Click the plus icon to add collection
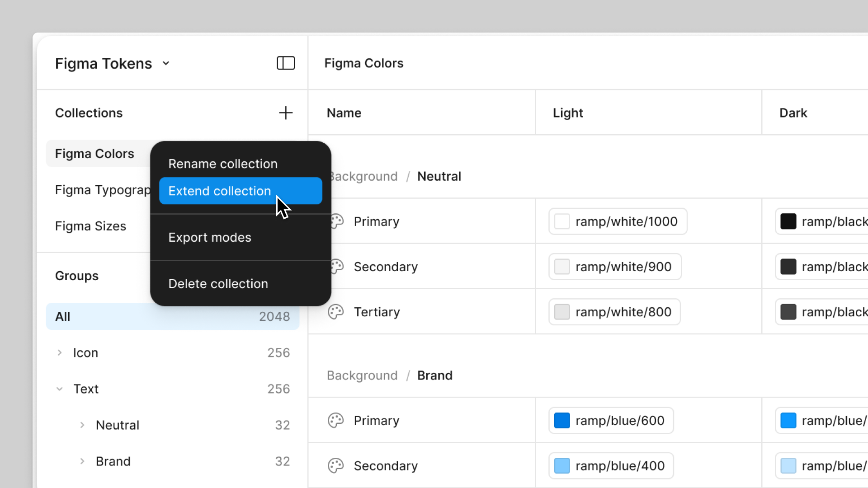The width and height of the screenshot is (868, 488). [x=286, y=113]
